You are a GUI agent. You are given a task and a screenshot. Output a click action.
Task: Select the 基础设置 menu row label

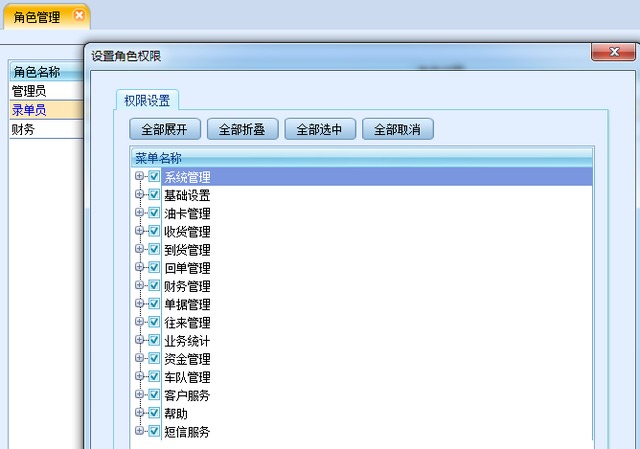[187, 195]
